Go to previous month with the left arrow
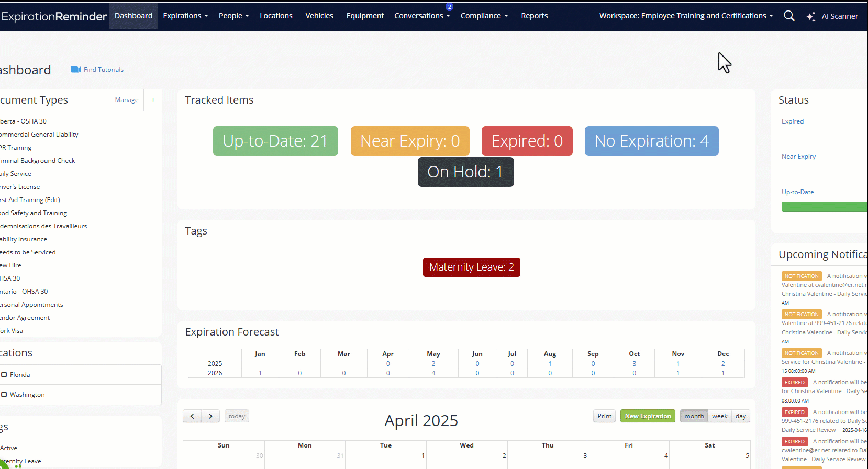 tap(192, 416)
